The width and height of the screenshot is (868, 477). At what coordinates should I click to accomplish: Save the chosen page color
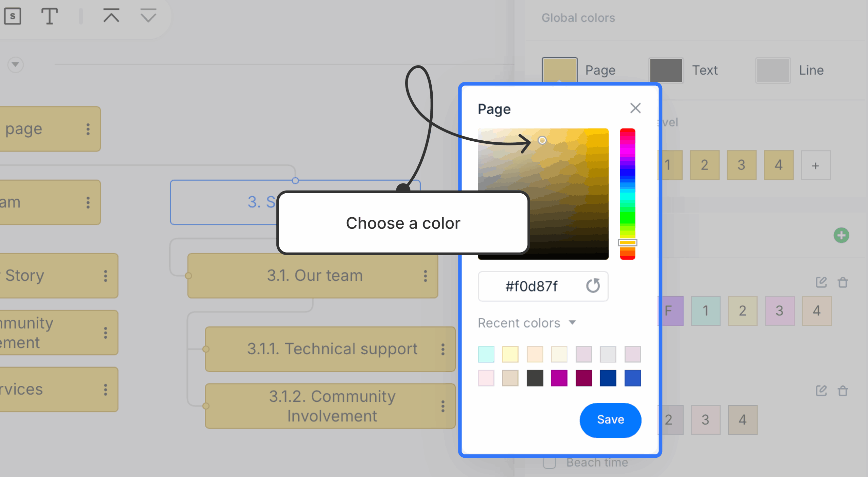610,420
